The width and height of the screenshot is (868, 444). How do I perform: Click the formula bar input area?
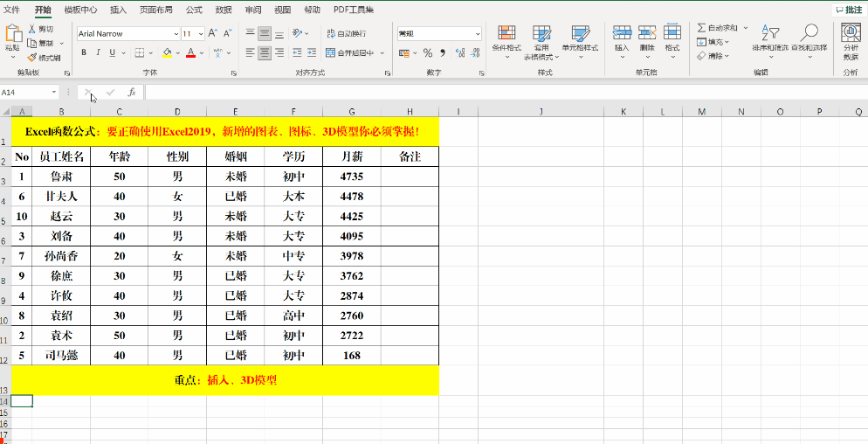click(506, 92)
